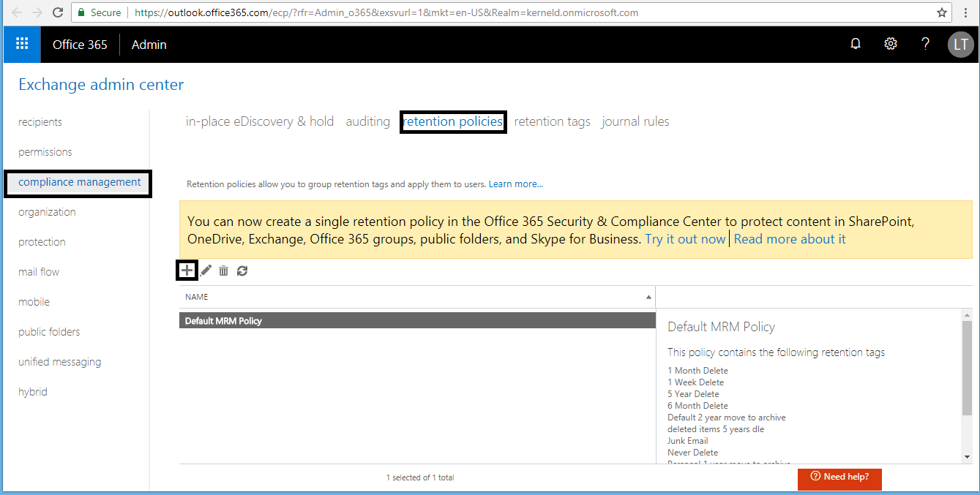This screenshot has width=980, height=495.
Task: Open the settings gear menu
Action: pos(891,44)
